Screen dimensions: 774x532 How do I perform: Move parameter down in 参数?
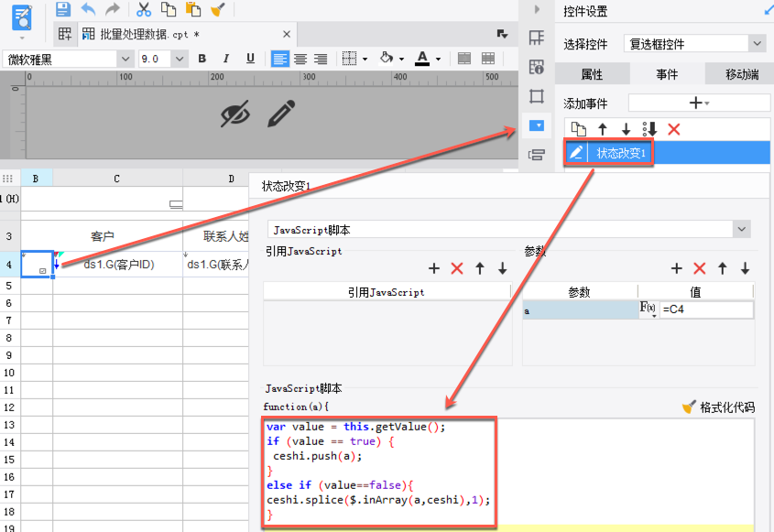click(x=746, y=268)
